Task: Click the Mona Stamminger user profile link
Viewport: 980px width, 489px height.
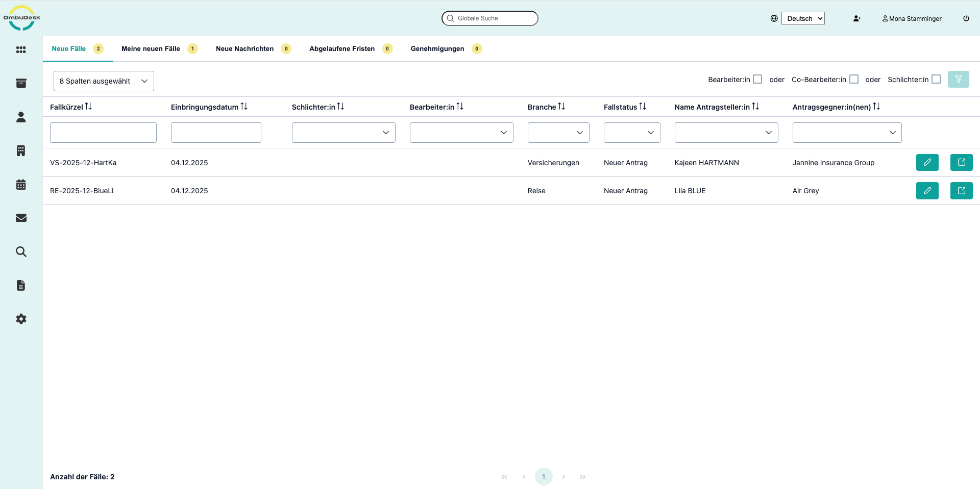Action: (912, 18)
